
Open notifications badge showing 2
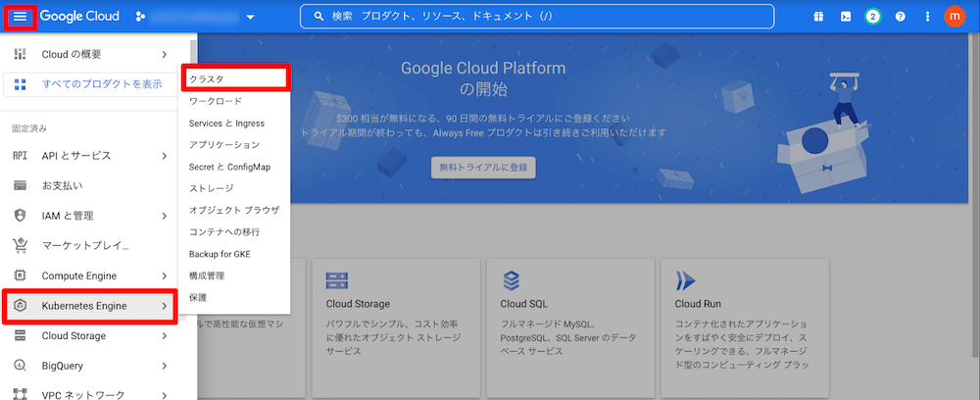click(872, 17)
